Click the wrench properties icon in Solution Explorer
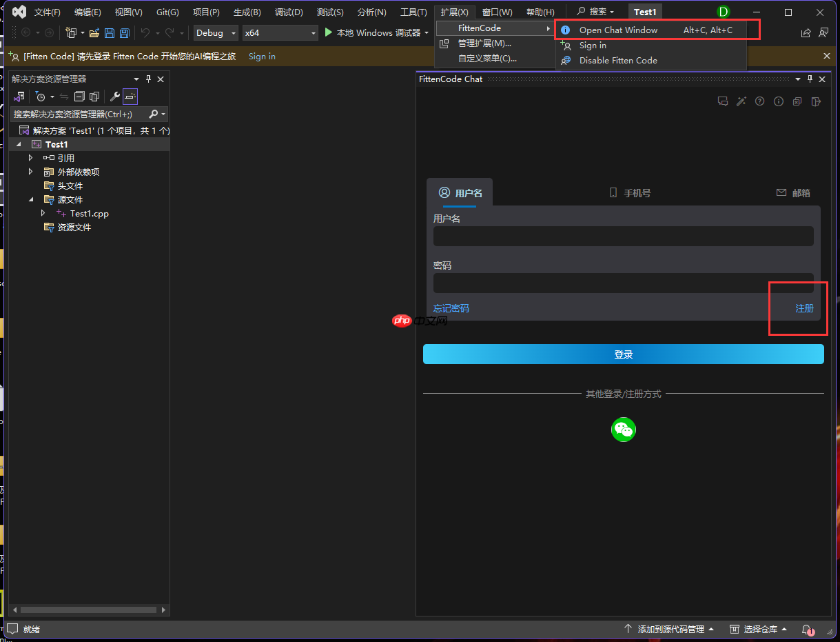Image resolution: width=840 pixels, height=642 pixels. [116, 96]
